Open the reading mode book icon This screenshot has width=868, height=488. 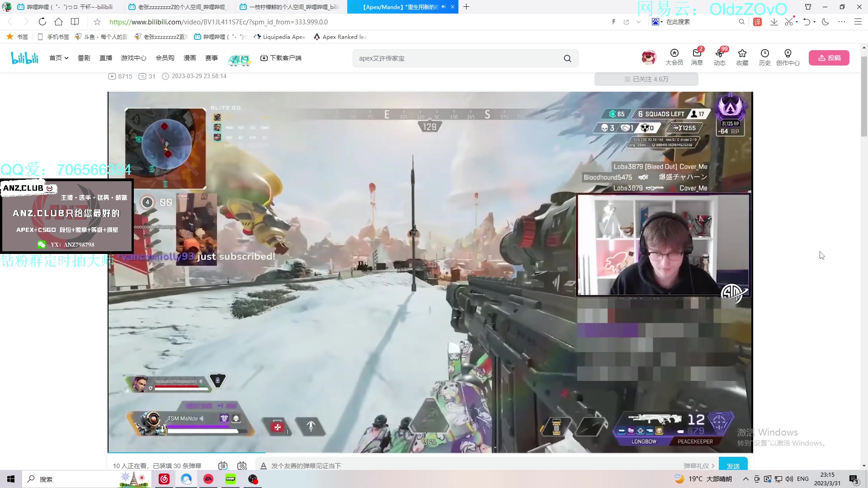click(x=75, y=22)
